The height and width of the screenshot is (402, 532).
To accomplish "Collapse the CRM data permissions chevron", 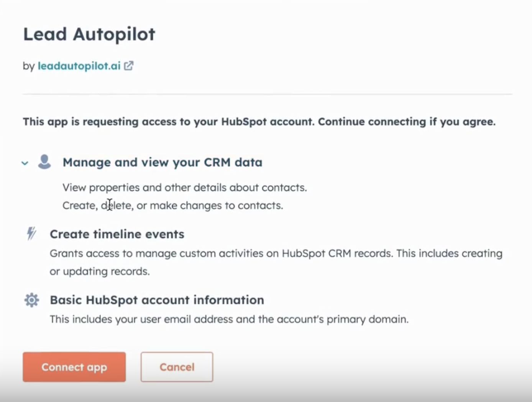I will coord(25,163).
